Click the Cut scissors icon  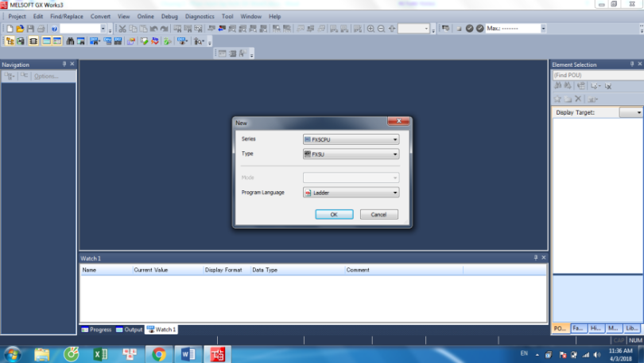tap(122, 29)
